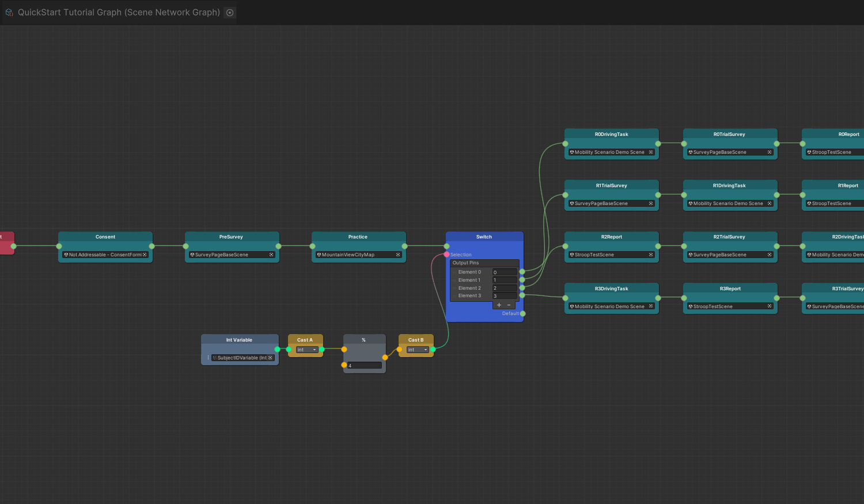The height and width of the screenshot is (504, 864).
Task: Click the Switch node's pink Selection port
Action: coord(447,255)
